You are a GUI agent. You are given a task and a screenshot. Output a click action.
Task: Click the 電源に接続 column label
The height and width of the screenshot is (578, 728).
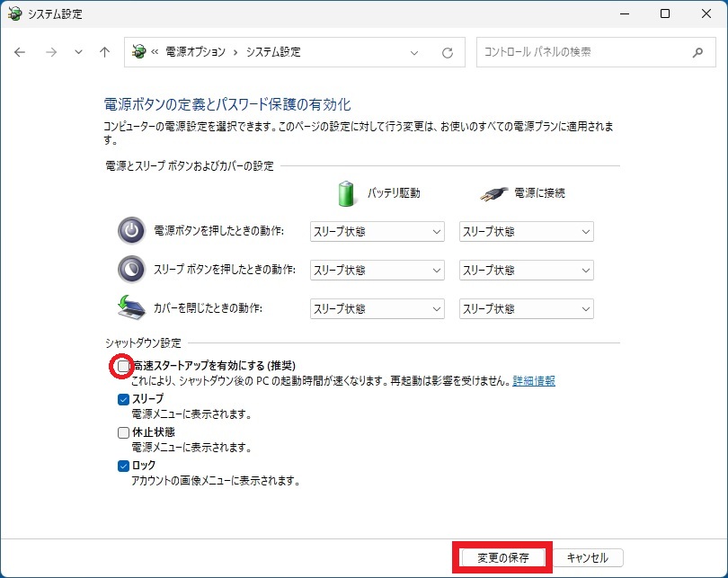coord(539,193)
